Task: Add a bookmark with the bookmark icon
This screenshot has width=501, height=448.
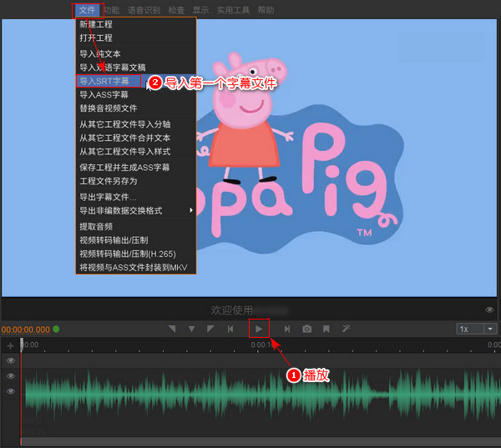Action: pos(326,329)
